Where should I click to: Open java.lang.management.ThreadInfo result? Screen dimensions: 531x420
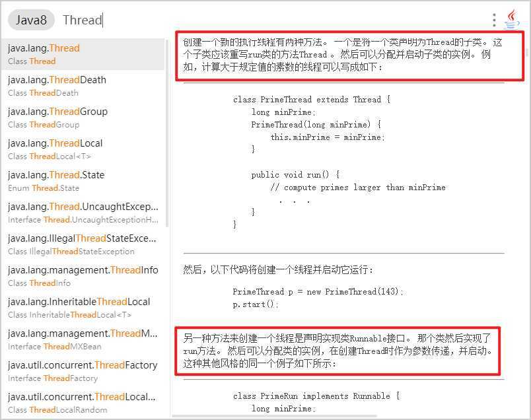(83, 276)
